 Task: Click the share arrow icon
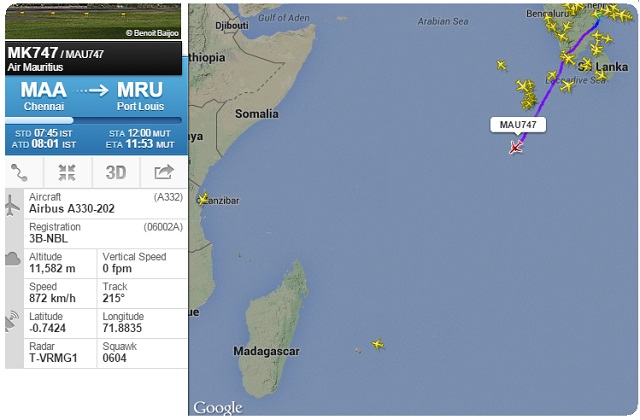pos(163,171)
